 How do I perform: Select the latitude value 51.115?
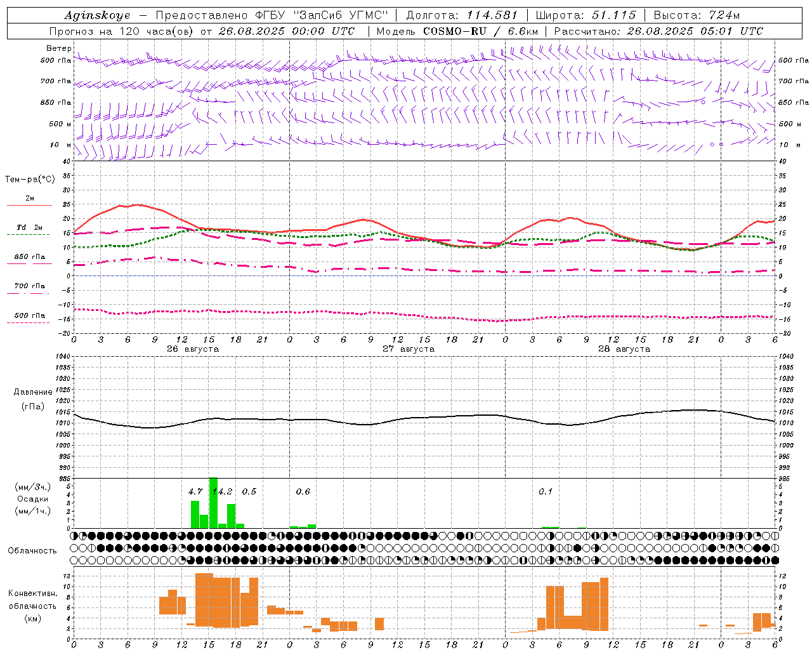[x=613, y=15]
